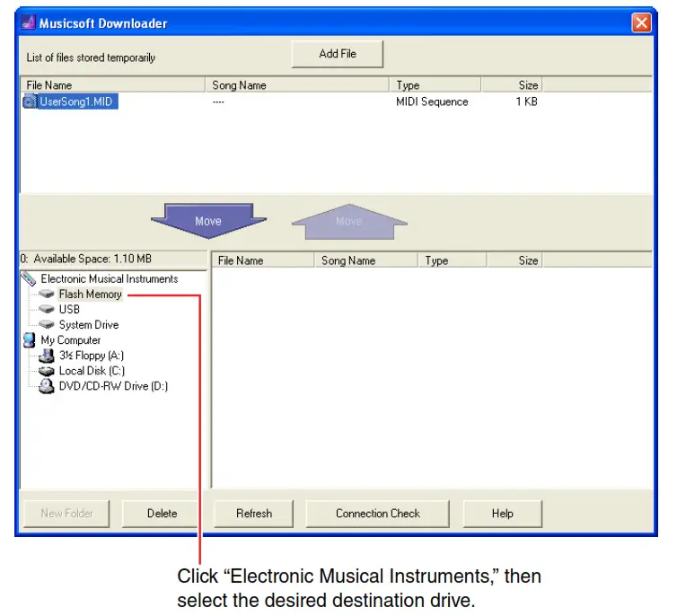This screenshot has height=616, width=677.
Task: Select the Flash Memory destination drive
Action: click(x=91, y=294)
